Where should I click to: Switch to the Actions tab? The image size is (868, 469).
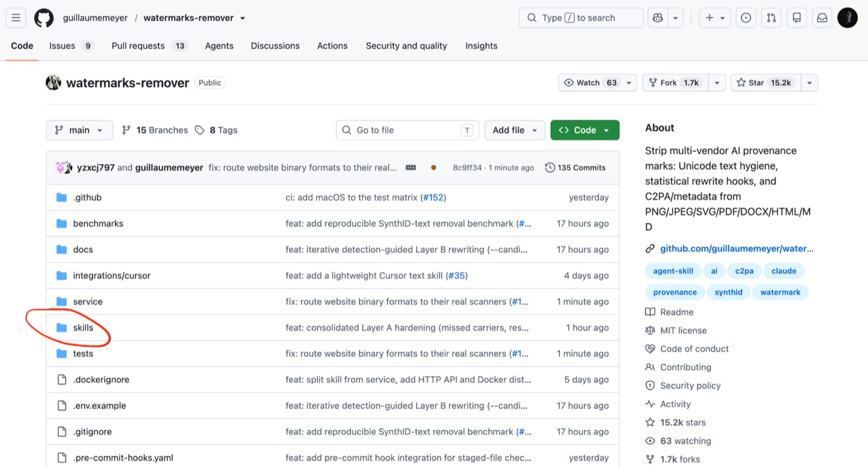click(332, 46)
